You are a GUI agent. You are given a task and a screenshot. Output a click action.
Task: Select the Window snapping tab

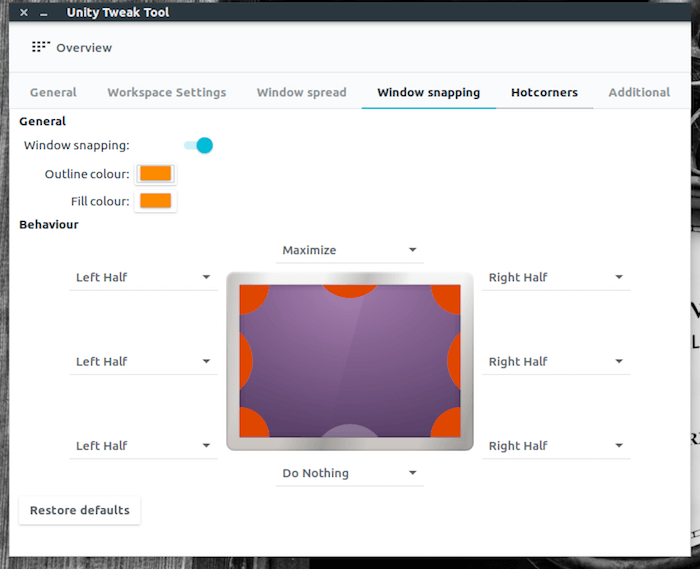tap(429, 92)
